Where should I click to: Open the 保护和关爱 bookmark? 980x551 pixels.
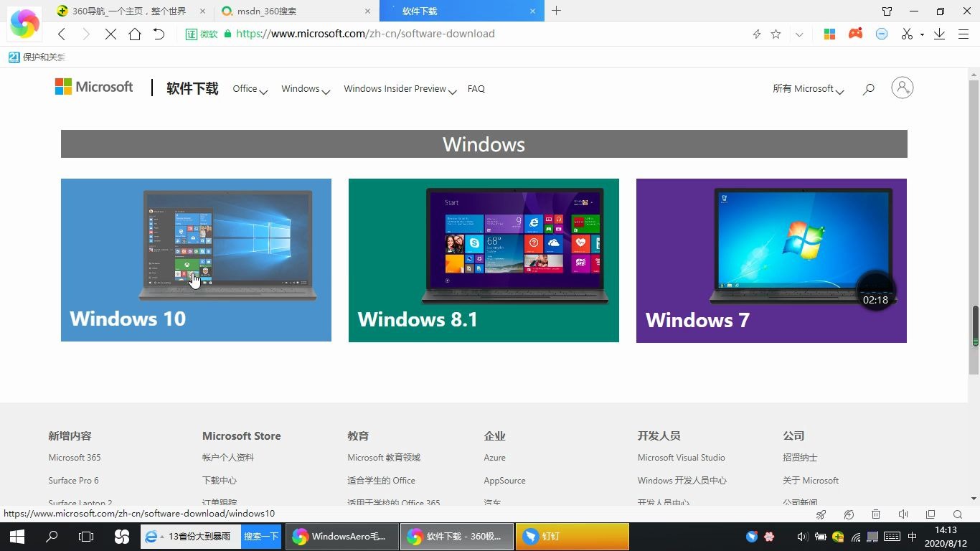37,57
